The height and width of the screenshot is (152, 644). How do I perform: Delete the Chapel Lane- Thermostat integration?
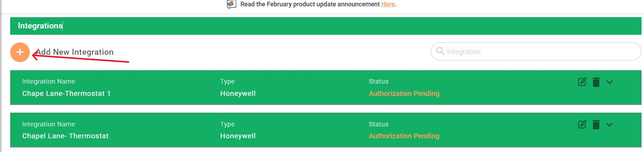click(596, 125)
